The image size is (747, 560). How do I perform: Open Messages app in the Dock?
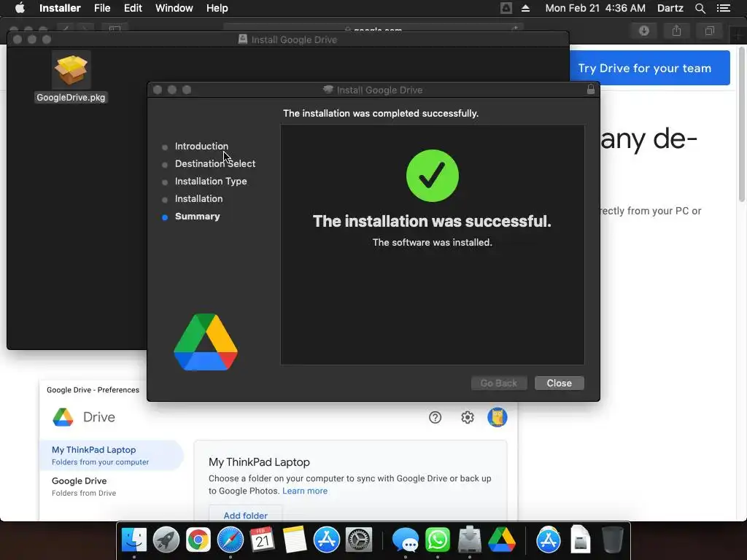tap(406, 540)
